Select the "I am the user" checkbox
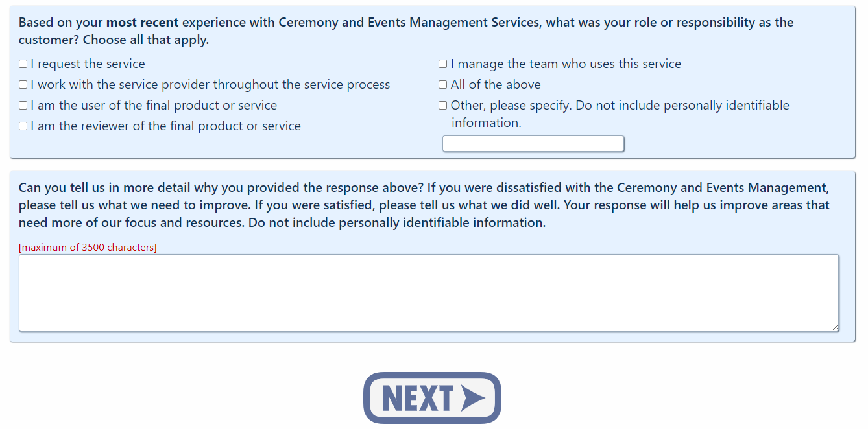The width and height of the screenshot is (868, 429). coord(23,106)
